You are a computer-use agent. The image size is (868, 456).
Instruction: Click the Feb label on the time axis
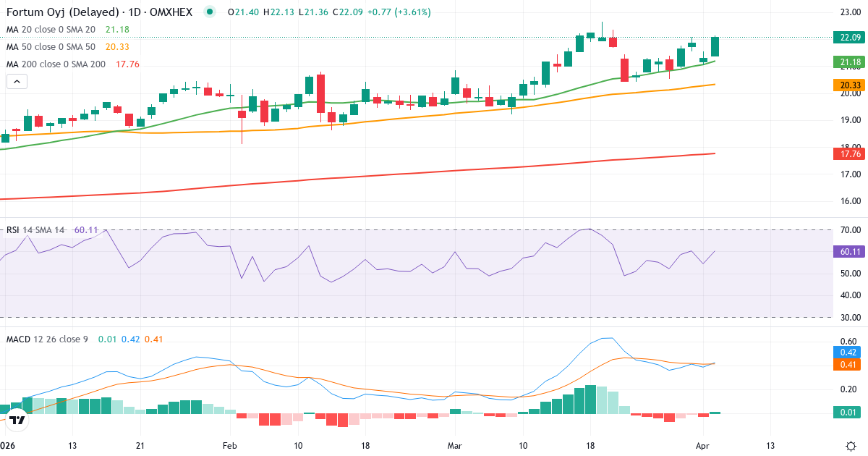click(x=229, y=447)
